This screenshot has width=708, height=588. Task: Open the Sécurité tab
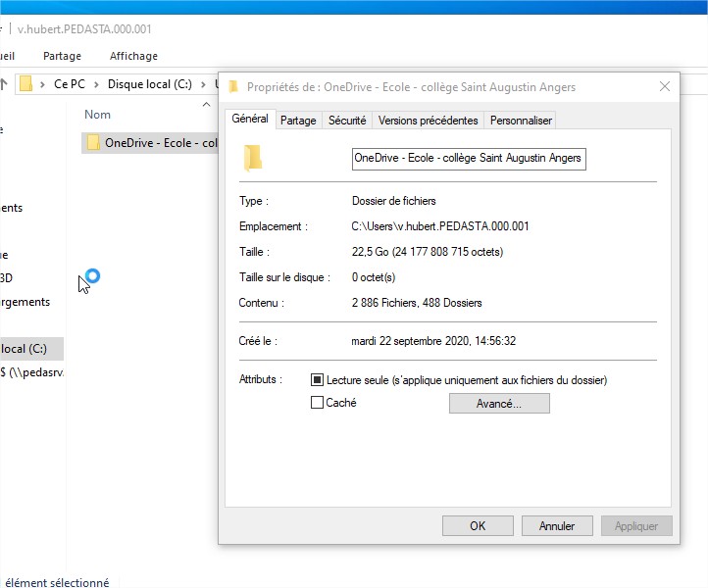[347, 121]
